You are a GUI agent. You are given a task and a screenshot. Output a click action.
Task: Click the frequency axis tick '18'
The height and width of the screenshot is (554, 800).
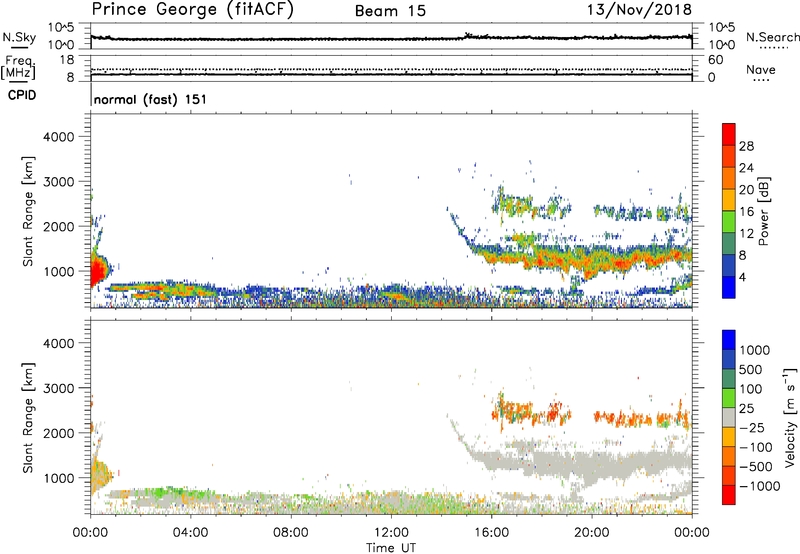(67, 60)
